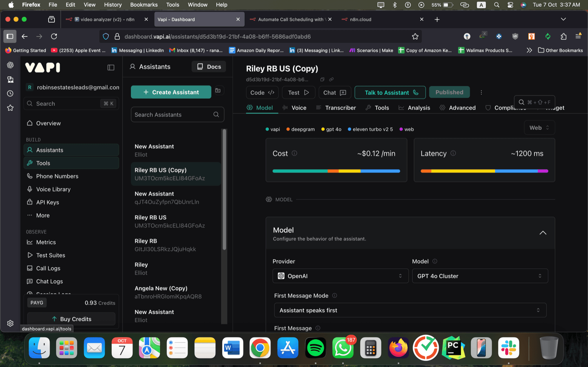This screenshot has height=367, width=588.
Task: Launch Spotify from the Dock
Action: pyautogui.click(x=316, y=348)
